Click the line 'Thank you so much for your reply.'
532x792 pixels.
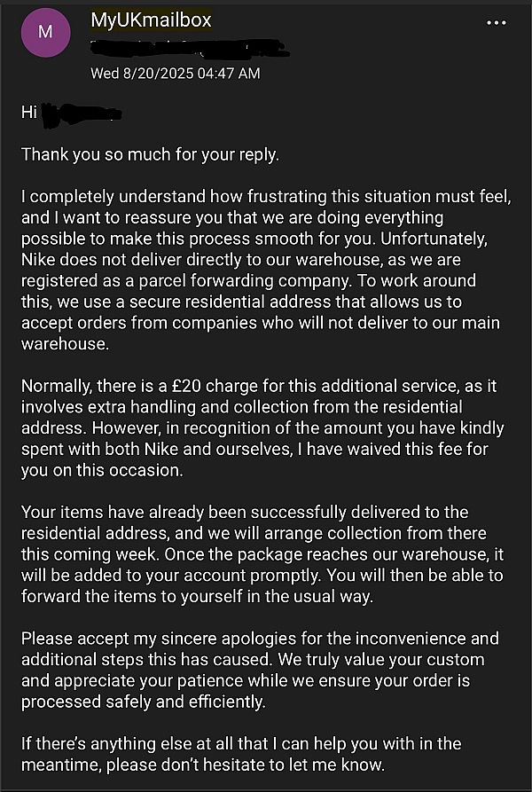[x=150, y=154]
